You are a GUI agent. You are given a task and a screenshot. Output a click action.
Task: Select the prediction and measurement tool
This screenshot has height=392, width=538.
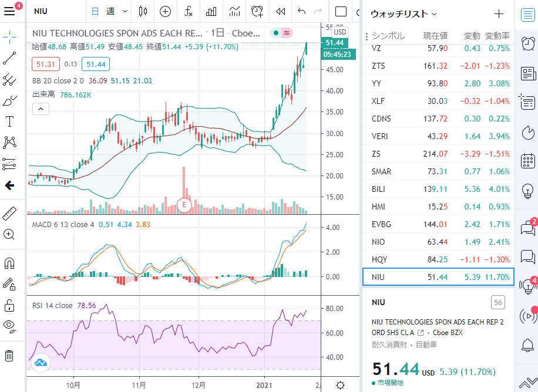(x=9, y=164)
